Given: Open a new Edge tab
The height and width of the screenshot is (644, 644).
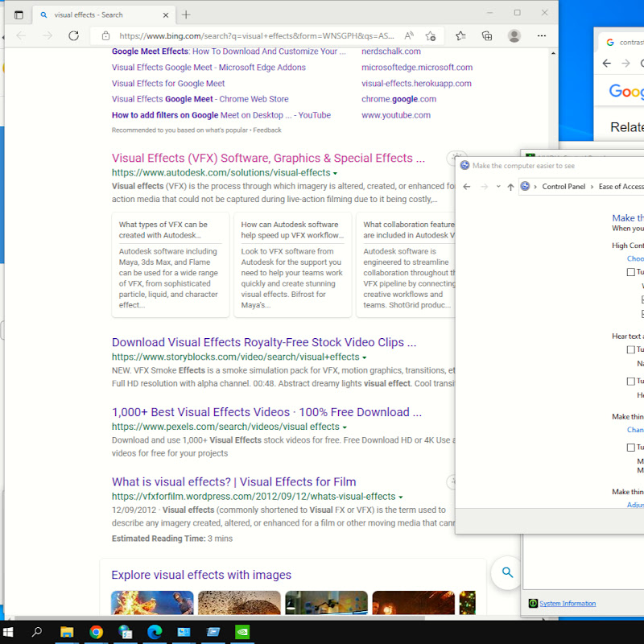Looking at the screenshot, I should pos(186,14).
